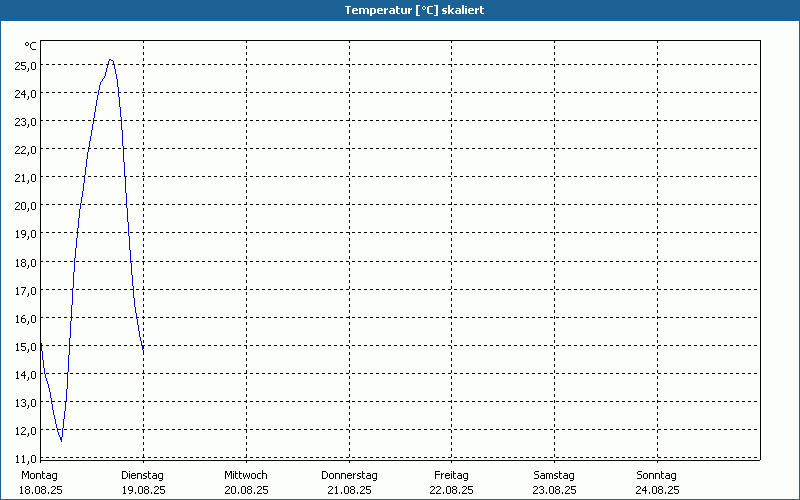This screenshot has width=800, height=500.
Task: Select the 14,0 axis value
Action: coord(26,375)
